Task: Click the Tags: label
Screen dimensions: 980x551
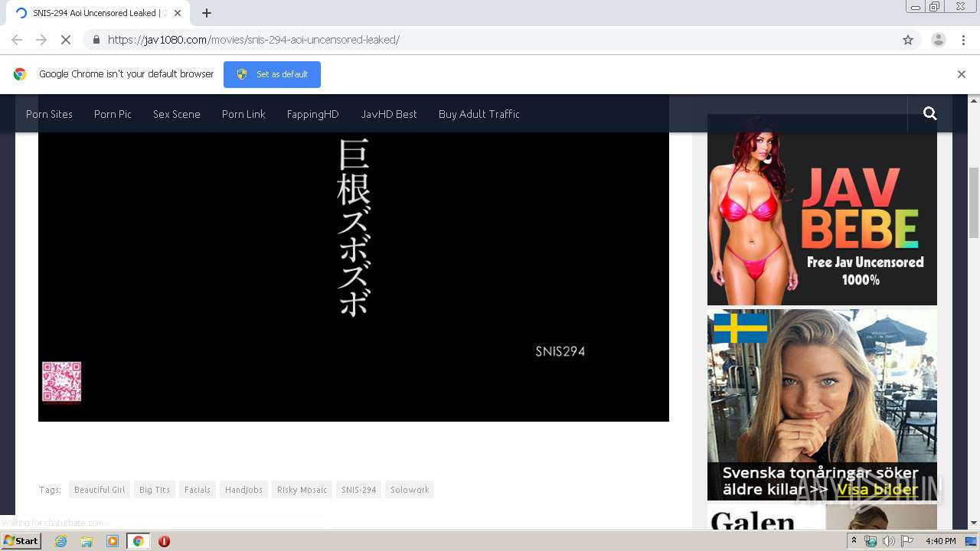Action: (x=50, y=490)
